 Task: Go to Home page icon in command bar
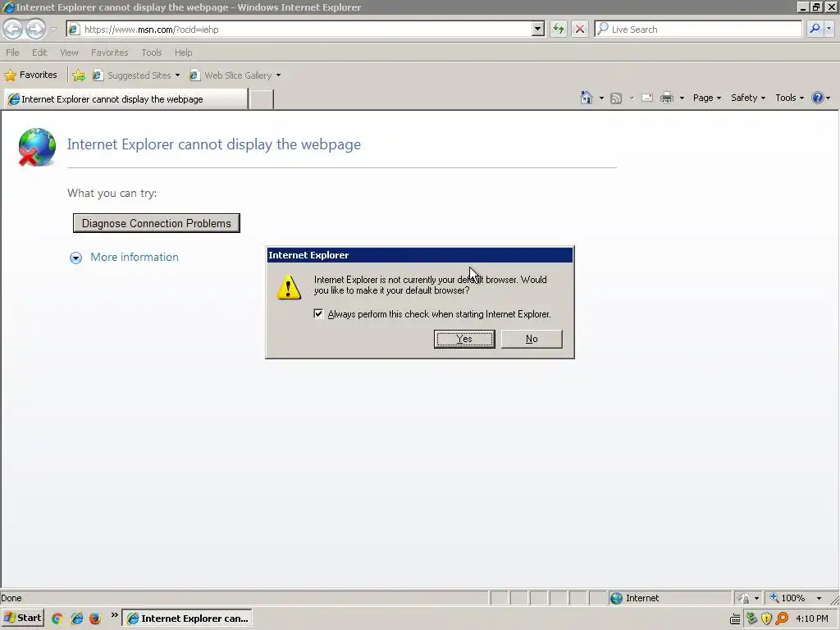(x=586, y=98)
